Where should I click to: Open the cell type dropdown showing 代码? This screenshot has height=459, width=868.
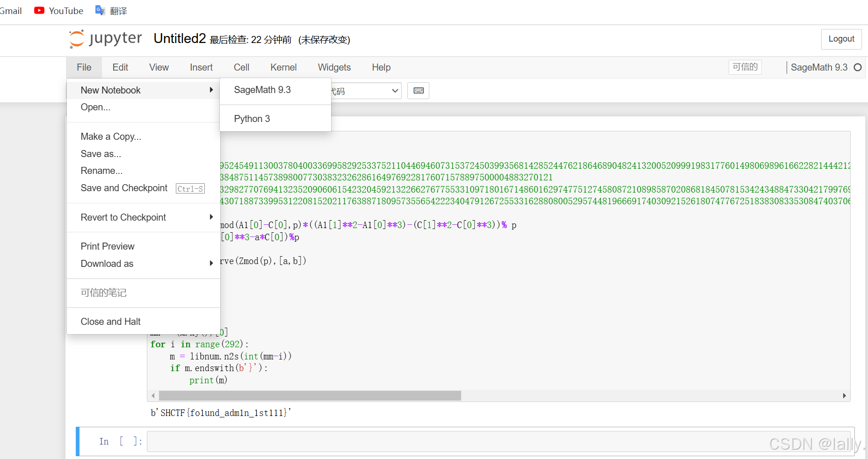click(365, 91)
